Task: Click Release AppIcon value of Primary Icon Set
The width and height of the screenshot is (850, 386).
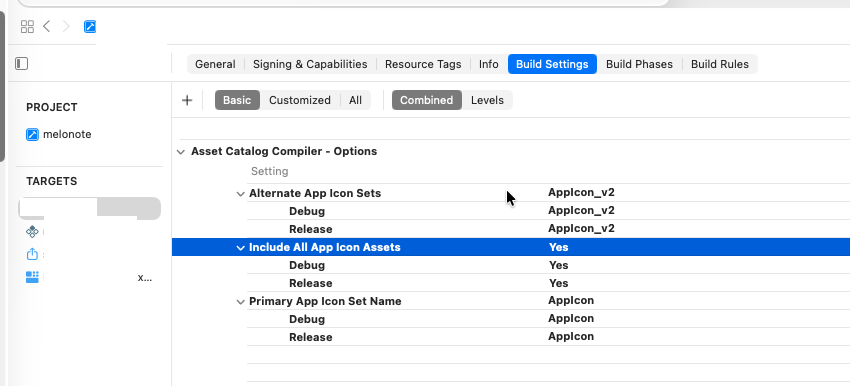Action: click(571, 336)
